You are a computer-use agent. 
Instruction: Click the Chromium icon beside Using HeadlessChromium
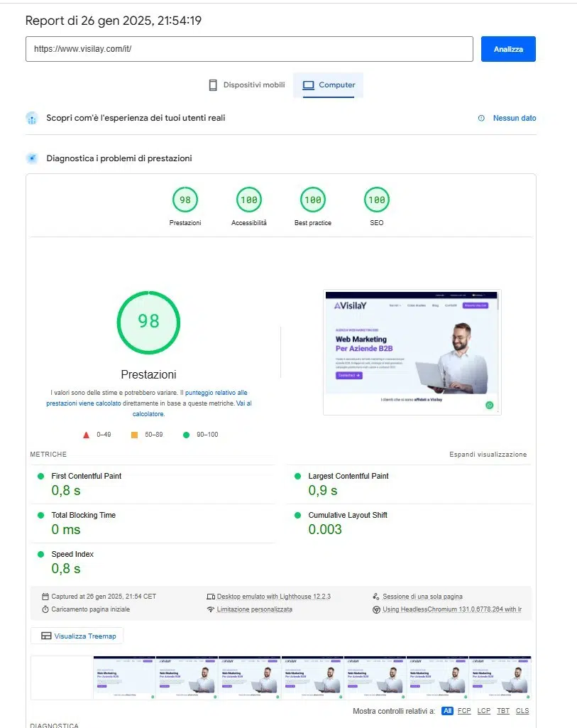pyautogui.click(x=376, y=609)
